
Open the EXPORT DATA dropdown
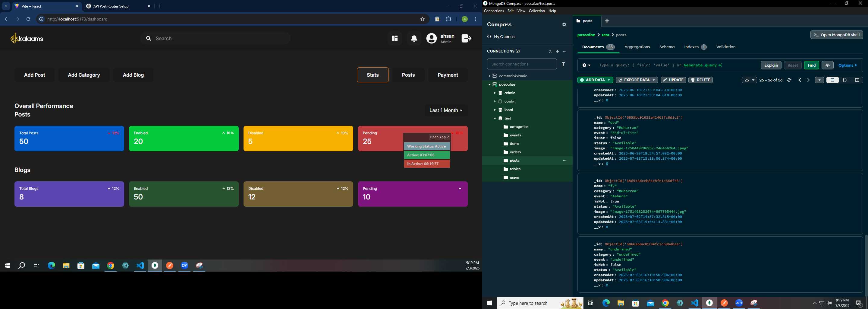[x=637, y=80]
